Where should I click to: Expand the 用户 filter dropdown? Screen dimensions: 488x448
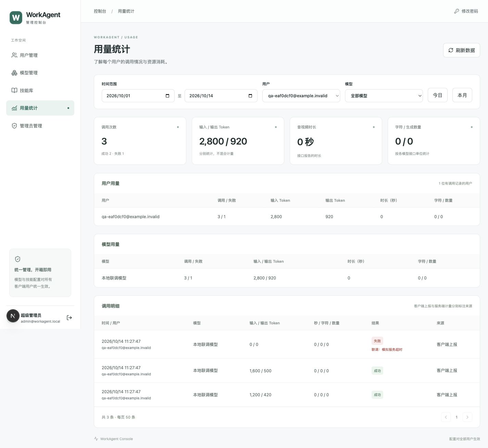coord(301,96)
